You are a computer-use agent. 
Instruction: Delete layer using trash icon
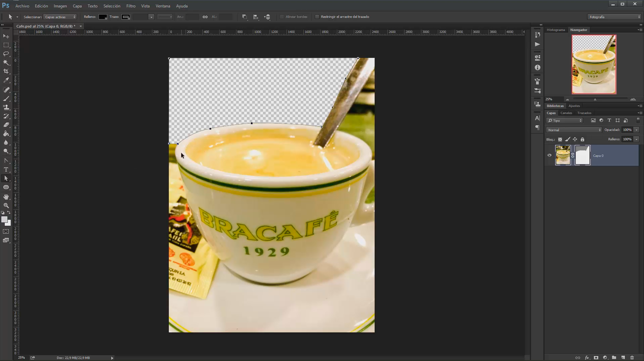click(632, 358)
